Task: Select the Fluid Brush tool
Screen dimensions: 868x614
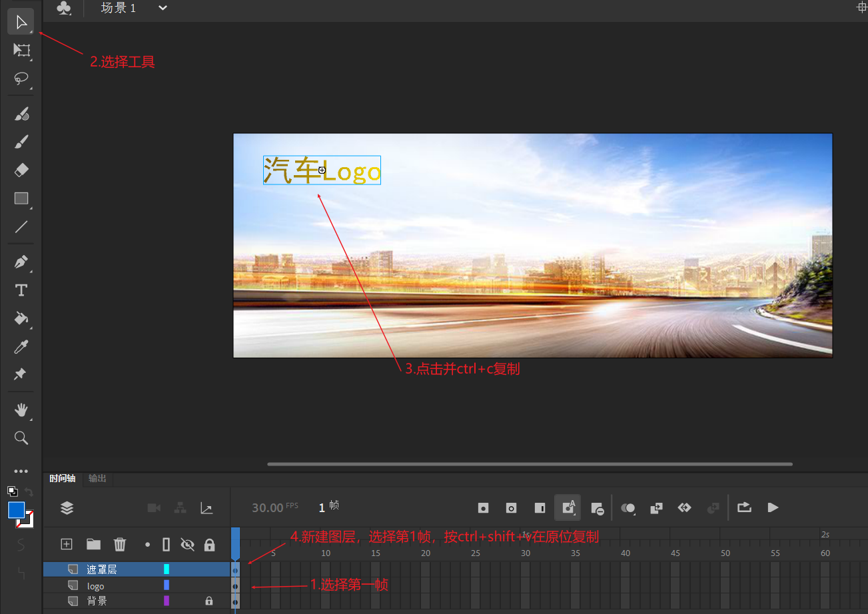Action: (x=21, y=114)
